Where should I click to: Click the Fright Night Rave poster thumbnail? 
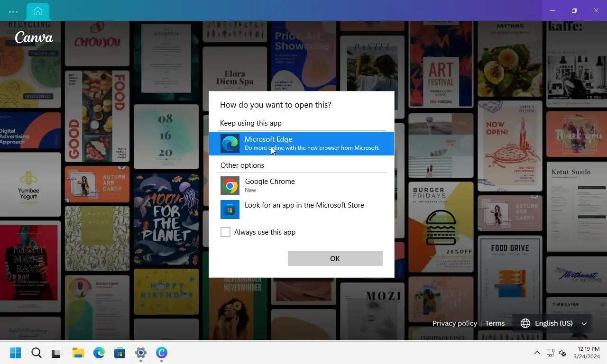pyautogui.click(x=29, y=267)
